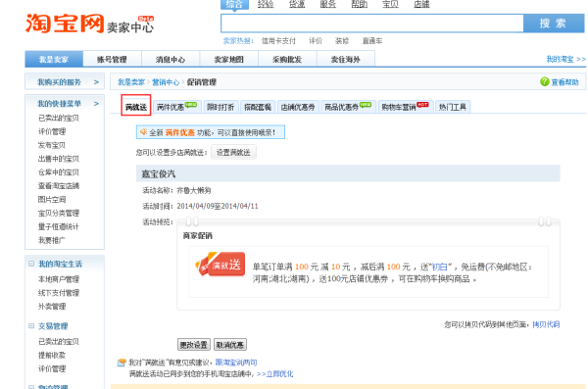Click the green question-mark help icon
The height and width of the screenshot is (389, 588).
(x=545, y=81)
